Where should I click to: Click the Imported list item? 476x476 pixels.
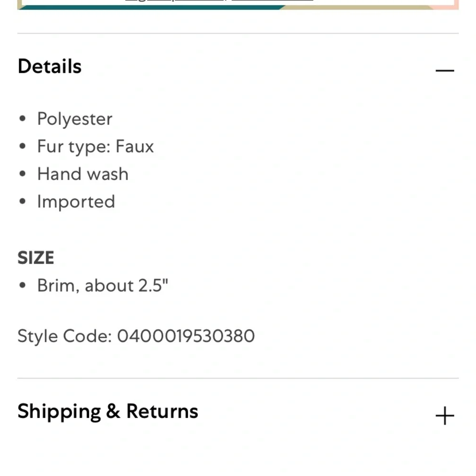coord(76,201)
